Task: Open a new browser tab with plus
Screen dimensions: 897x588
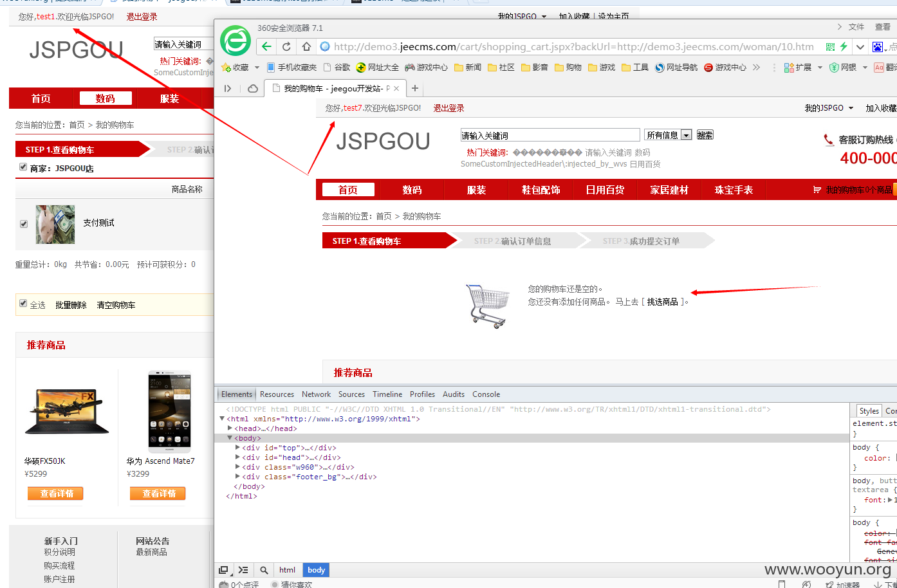Action: coord(415,88)
